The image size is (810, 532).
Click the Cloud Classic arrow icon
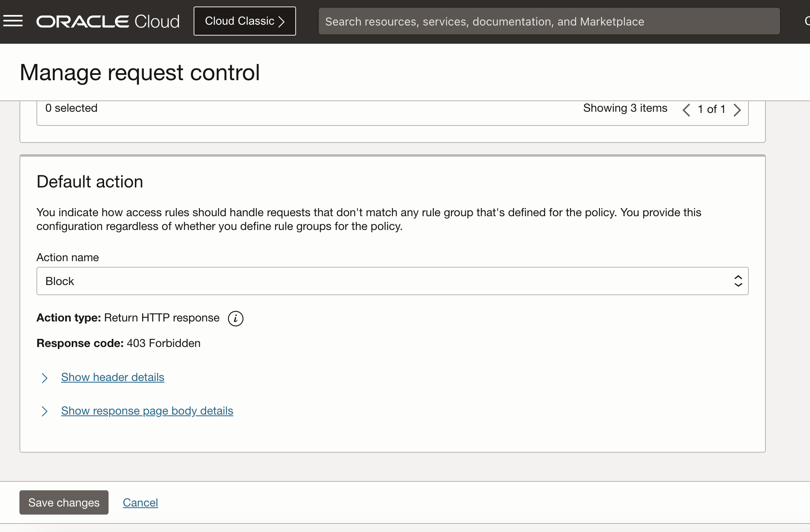tap(282, 21)
